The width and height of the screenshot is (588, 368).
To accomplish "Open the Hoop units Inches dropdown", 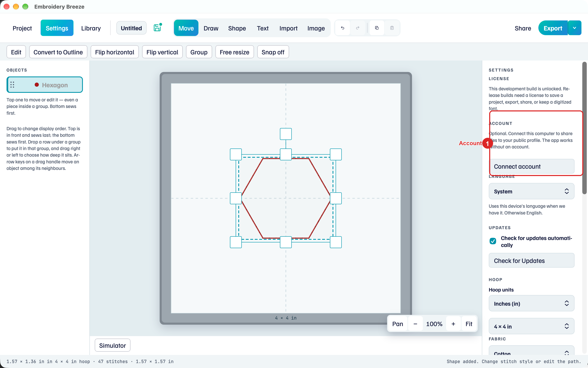I will tap(531, 304).
